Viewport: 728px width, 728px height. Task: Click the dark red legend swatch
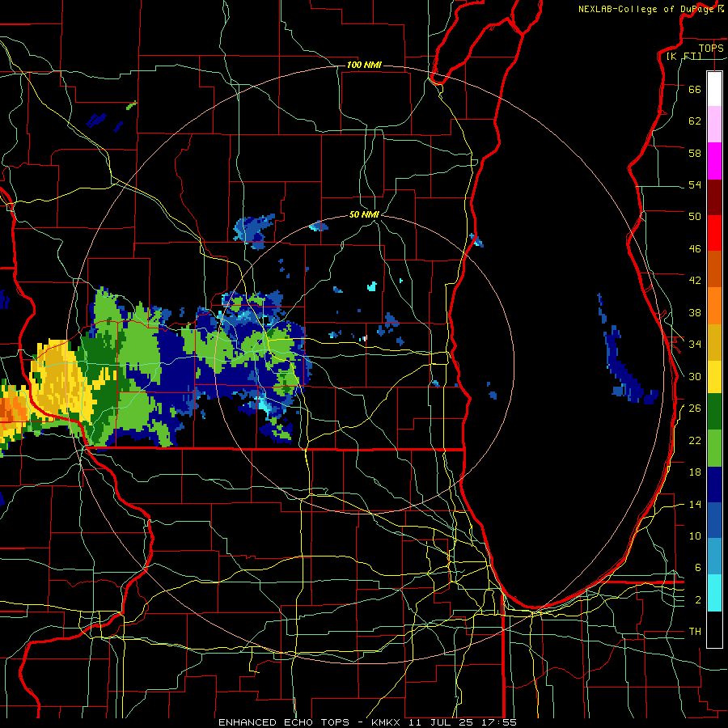click(x=714, y=198)
